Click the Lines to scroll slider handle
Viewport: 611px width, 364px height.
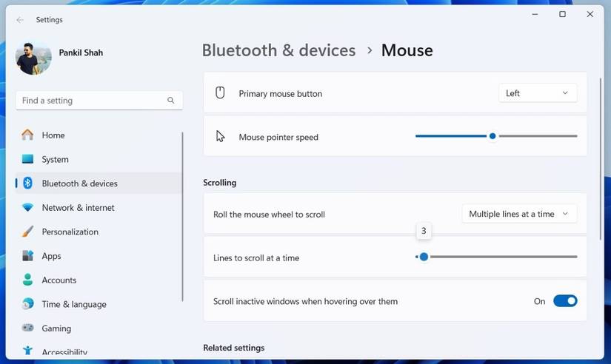[x=424, y=257]
